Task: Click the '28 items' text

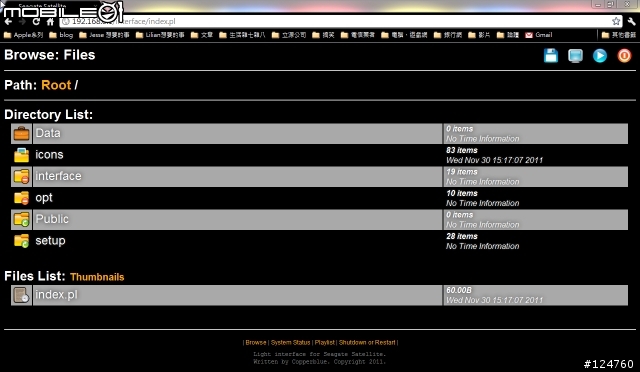Action: tap(462, 236)
